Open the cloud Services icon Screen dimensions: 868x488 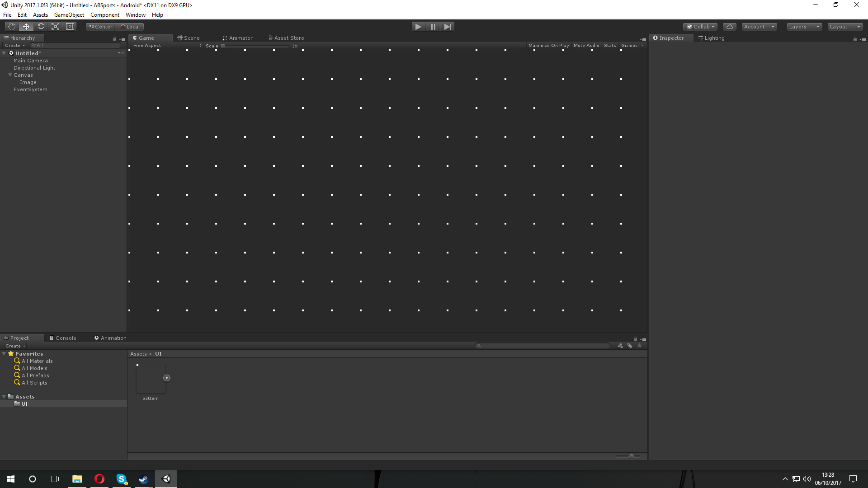pyautogui.click(x=729, y=27)
